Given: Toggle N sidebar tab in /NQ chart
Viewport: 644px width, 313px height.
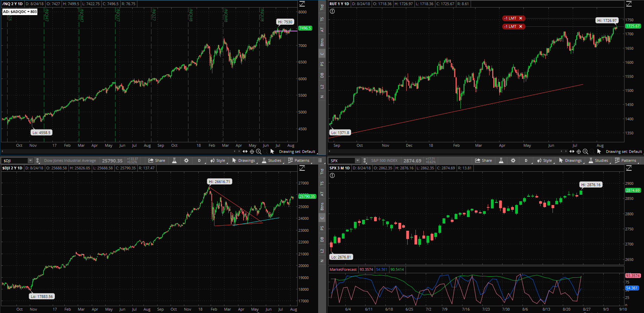Looking at the screenshot, I should pos(322,97).
